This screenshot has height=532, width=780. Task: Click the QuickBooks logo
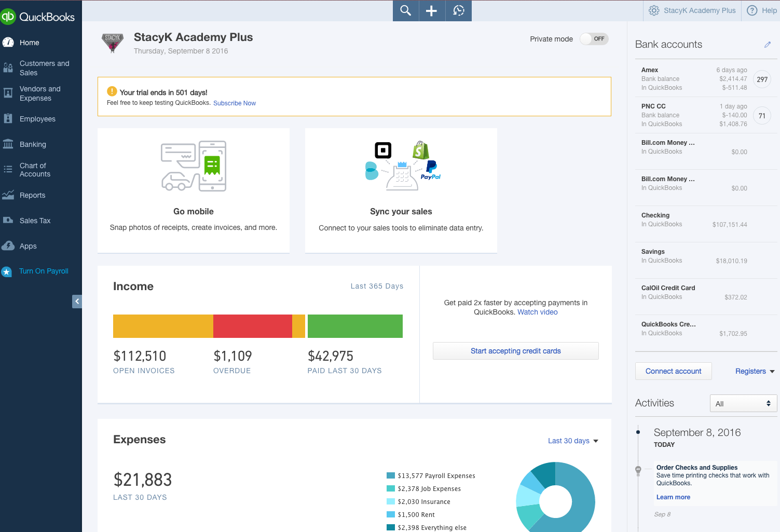click(38, 17)
